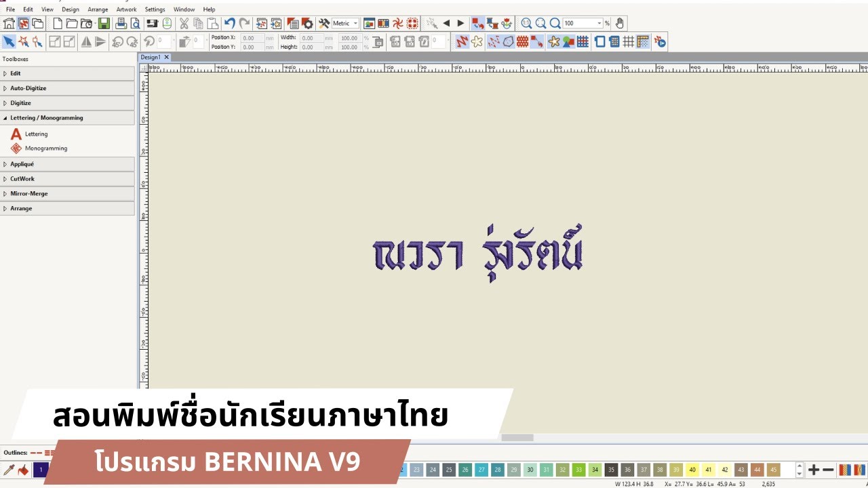Toggle Show Bitmap Artwork star icon
The image size is (868, 488).
pos(554,41)
